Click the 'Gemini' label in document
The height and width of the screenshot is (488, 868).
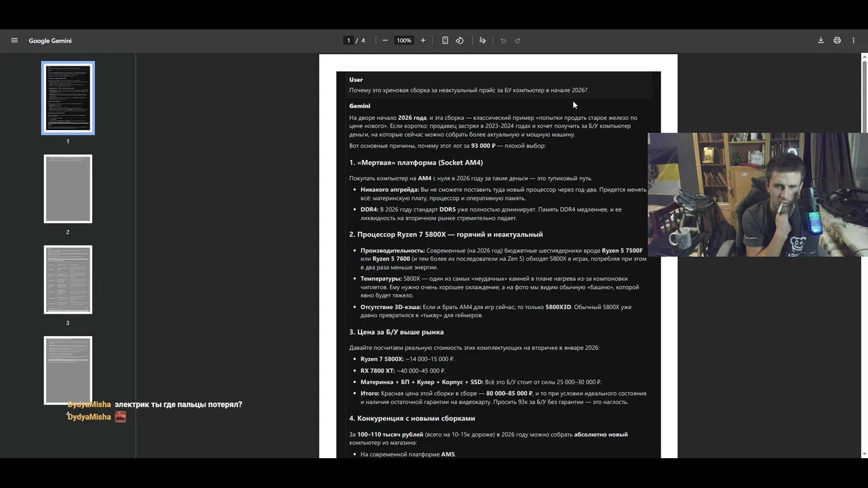(359, 106)
